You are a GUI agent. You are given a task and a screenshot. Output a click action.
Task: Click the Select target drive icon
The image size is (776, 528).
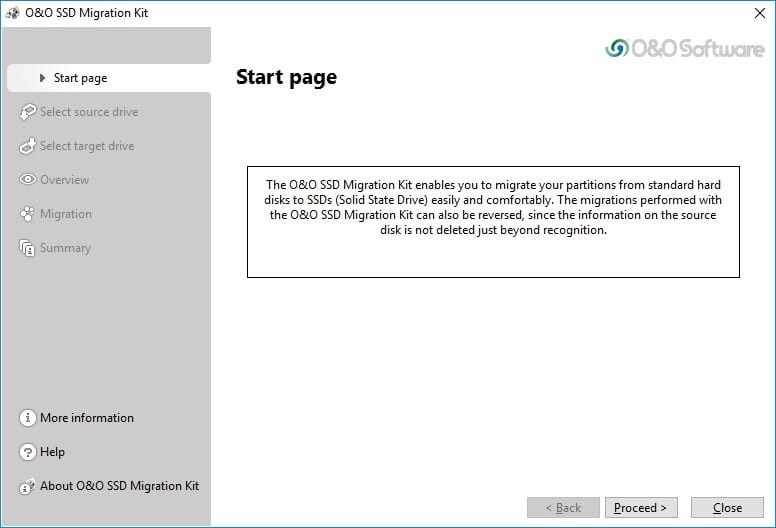[28, 146]
